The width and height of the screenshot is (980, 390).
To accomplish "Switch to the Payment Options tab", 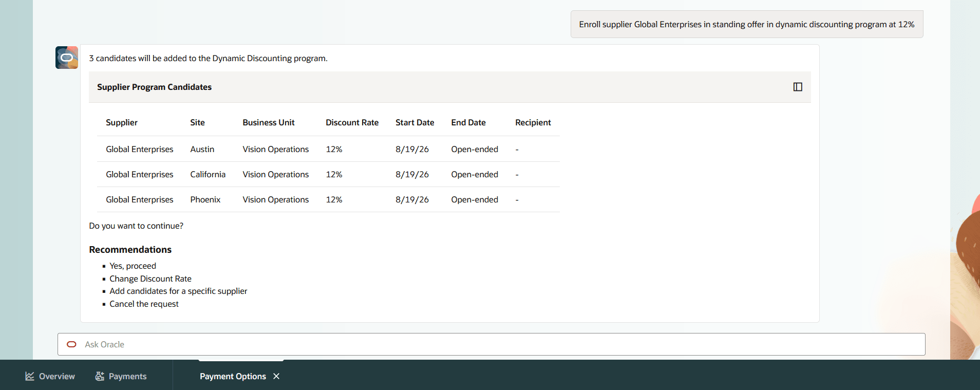I will click(x=233, y=376).
